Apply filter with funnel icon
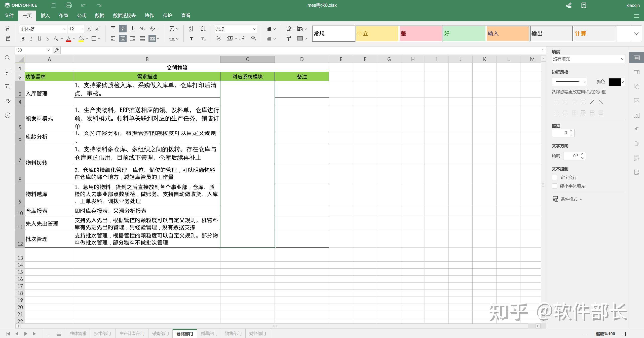The width and height of the screenshot is (644, 338). click(191, 38)
